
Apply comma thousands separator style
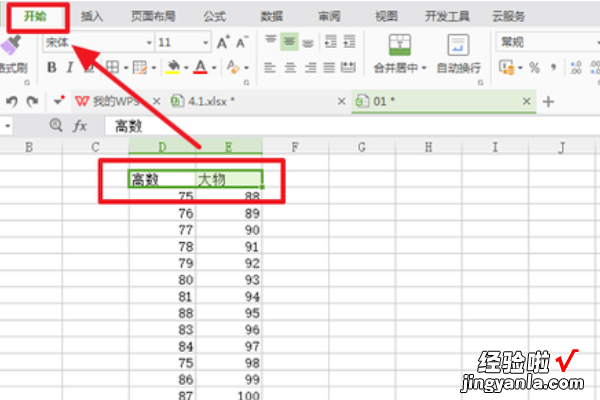(554, 67)
